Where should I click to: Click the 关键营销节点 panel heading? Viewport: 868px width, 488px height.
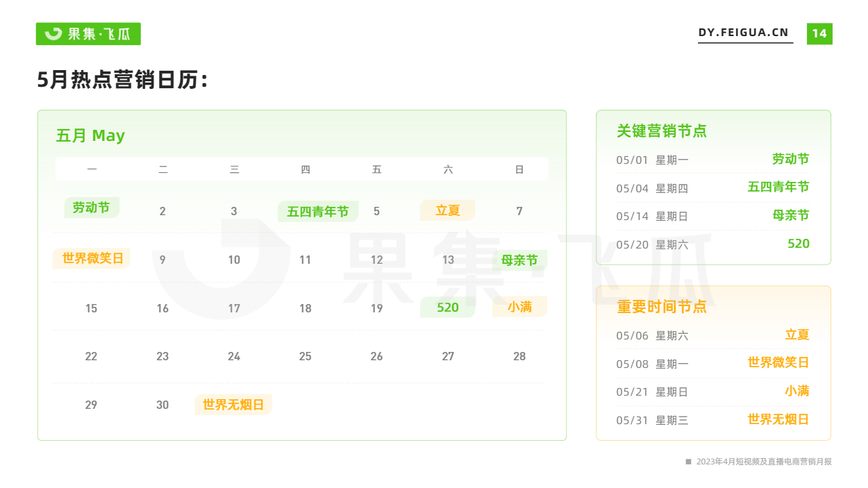pos(662,131)
